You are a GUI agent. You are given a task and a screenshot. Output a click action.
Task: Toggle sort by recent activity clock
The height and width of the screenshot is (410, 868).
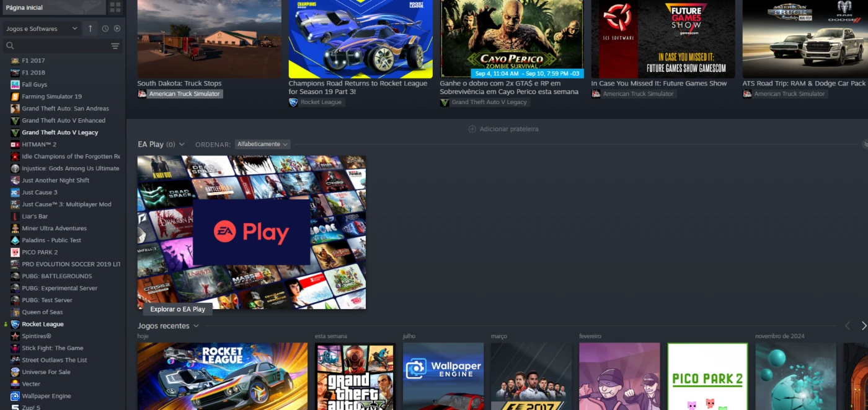[105, 28]
